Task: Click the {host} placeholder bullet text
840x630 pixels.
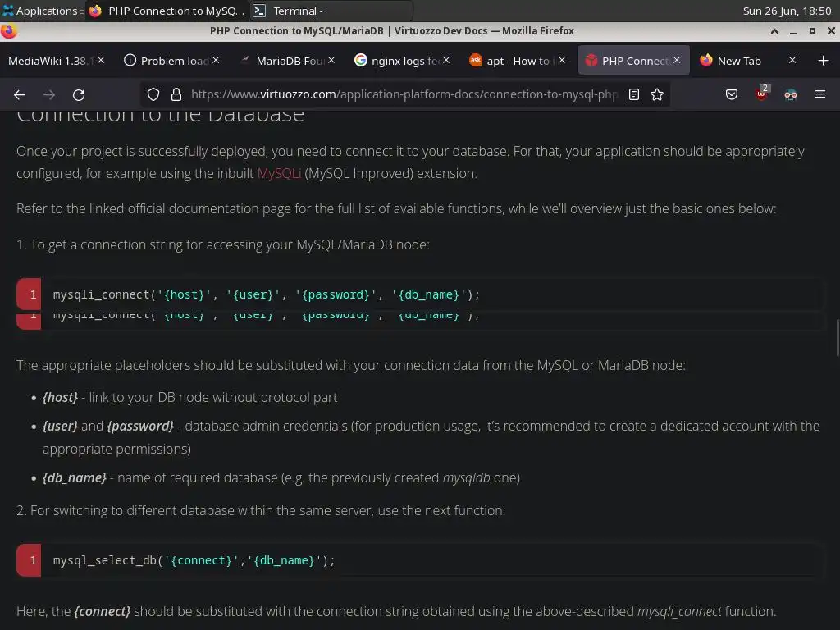Action: 189,398
